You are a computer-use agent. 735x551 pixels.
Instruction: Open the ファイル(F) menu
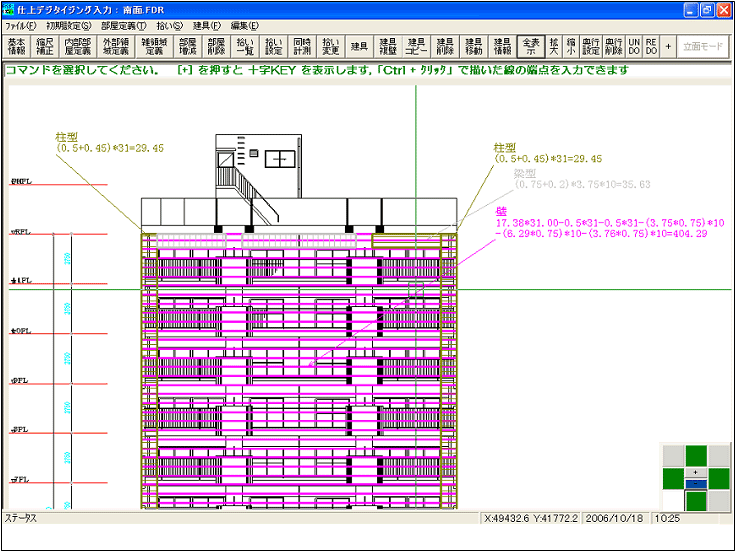pyautogui.click(x=20, y=25)
